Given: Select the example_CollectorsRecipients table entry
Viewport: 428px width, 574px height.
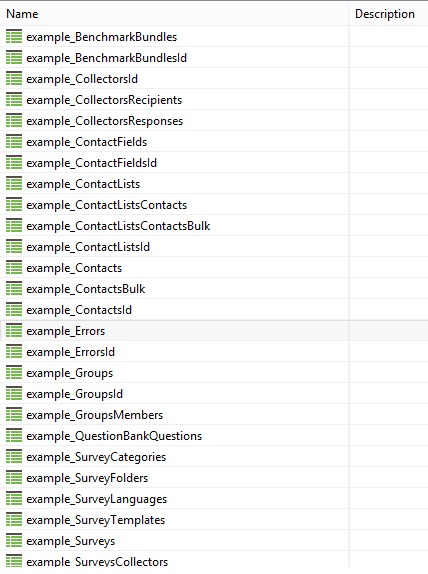Looking at the screenshot, I should [x=174, y=100].
